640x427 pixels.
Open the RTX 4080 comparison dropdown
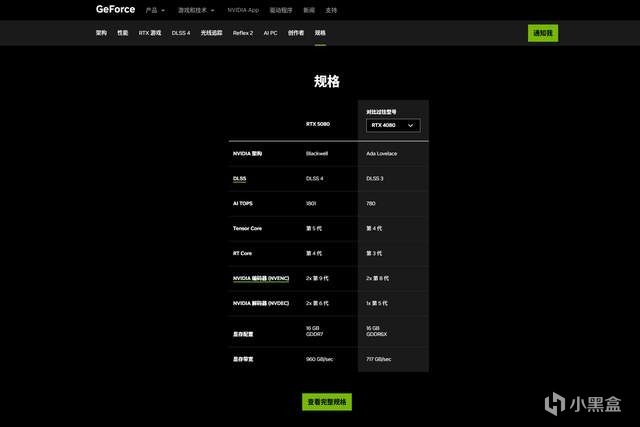[x=393, y=125]
